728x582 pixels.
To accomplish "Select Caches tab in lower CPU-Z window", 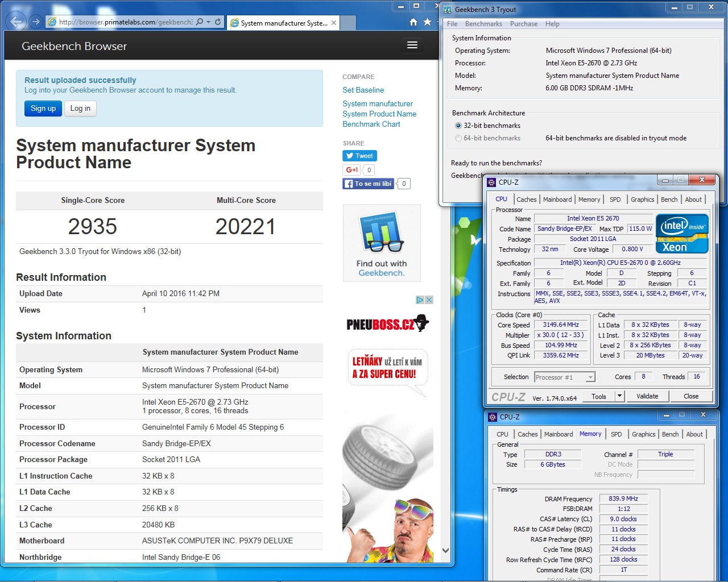I will pos(528,434).
